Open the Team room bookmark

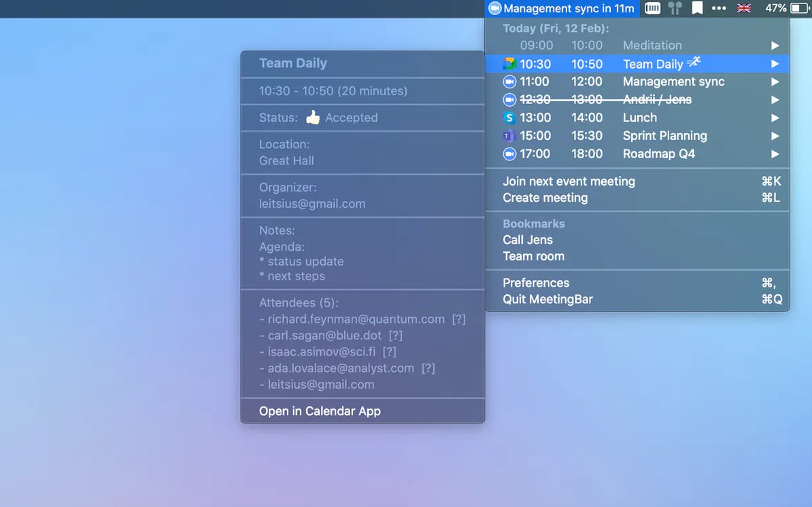(637, 256)
